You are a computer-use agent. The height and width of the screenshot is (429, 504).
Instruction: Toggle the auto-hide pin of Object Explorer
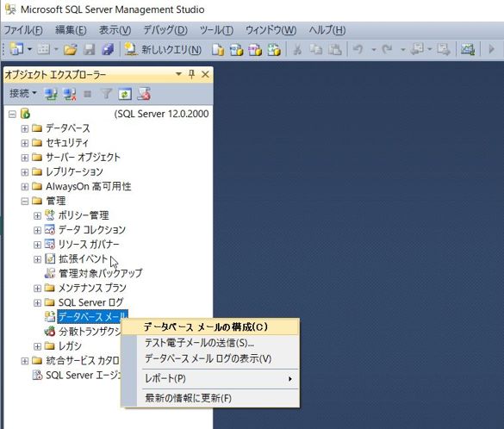[x=191, y=75]
